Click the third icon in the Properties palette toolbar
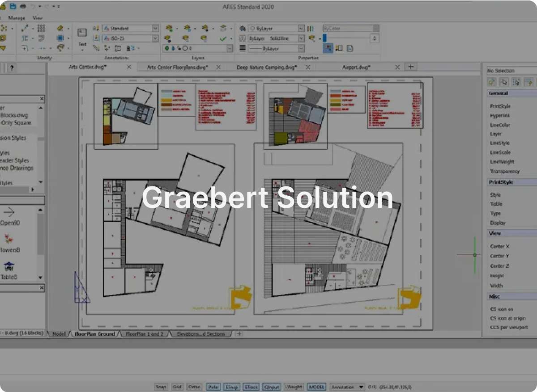The width and height of the screenshot is (537, 392). (x=516, y=82)
